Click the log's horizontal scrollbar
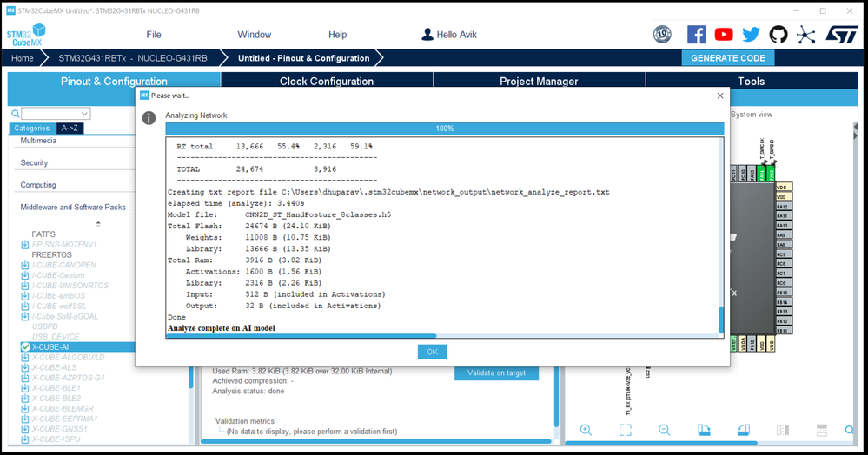The width and height of the screenshot is (868, 455). click(x=301, y=335)
